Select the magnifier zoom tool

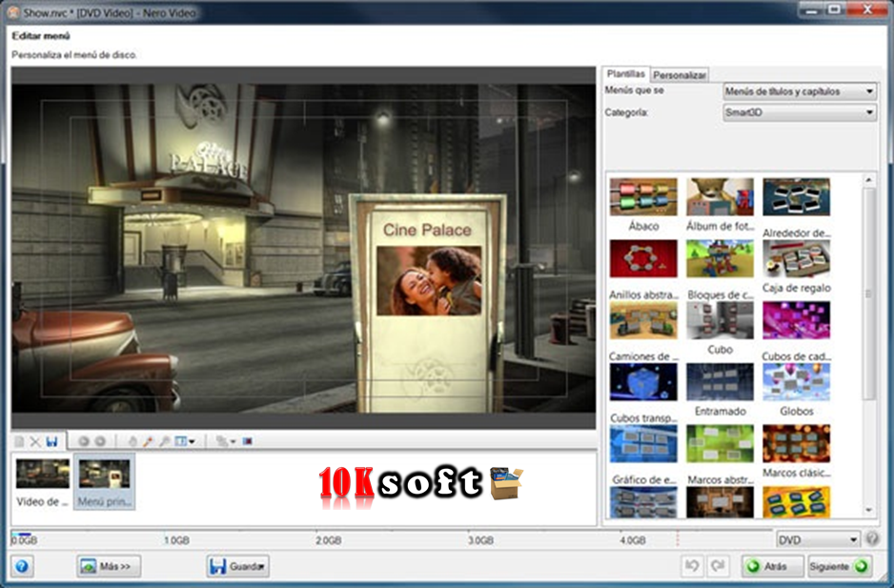[164, 441]
